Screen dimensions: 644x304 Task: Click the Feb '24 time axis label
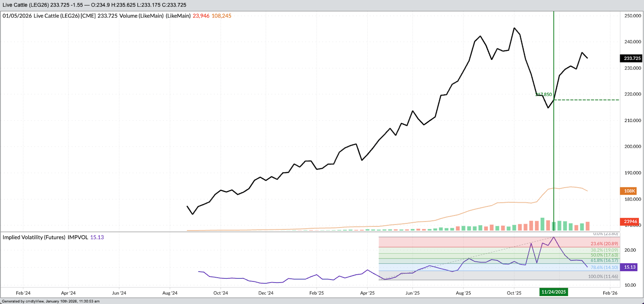point(23,293)
